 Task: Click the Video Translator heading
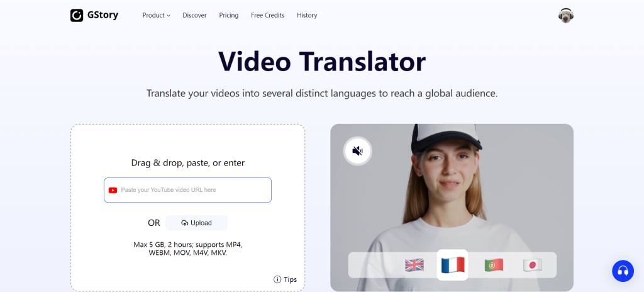coord(322,62)
